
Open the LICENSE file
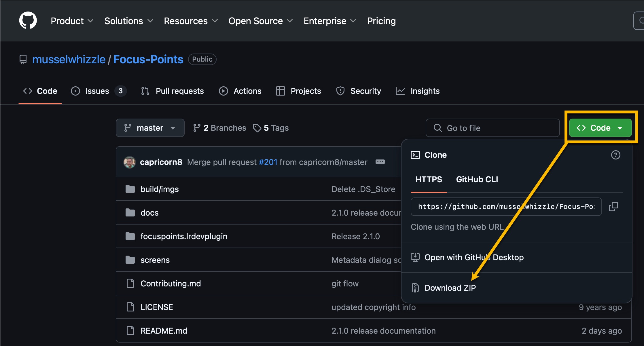(x=157, y=307)
